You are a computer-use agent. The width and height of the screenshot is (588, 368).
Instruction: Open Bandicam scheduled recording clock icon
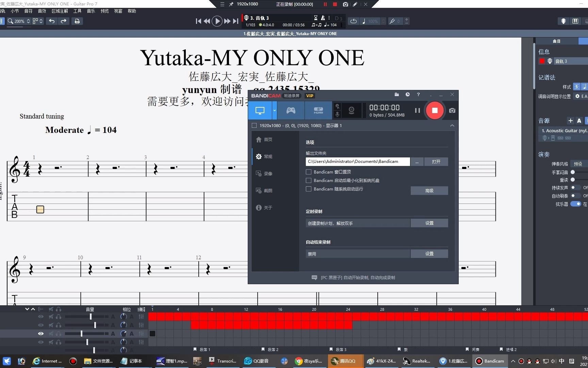tap(407, 95)
